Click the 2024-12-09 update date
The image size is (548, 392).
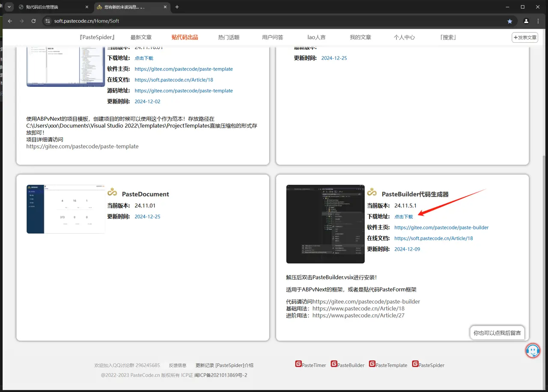(408, 249)
